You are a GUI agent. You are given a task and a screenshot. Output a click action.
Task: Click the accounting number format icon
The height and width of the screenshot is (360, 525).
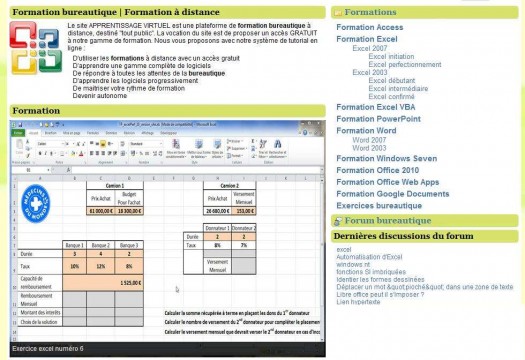134,153
